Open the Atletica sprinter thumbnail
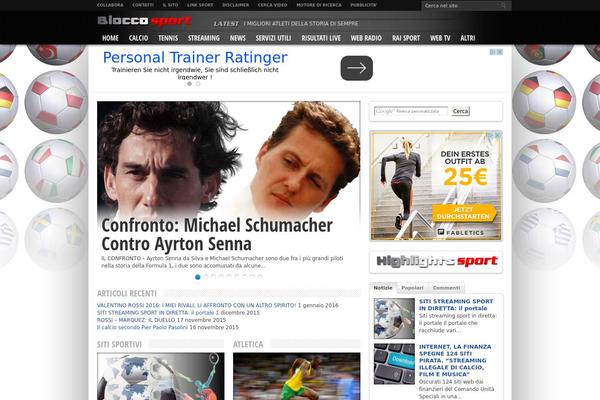Viewport: 600px width, 400px height. pos(297,376)
